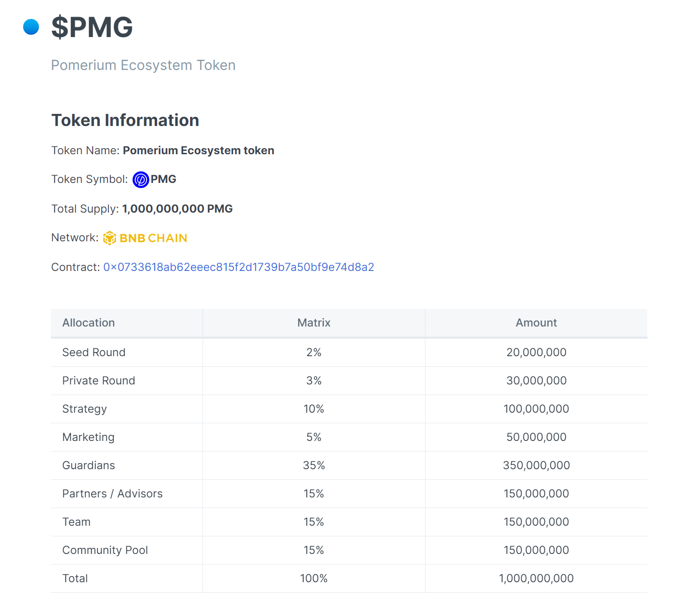This screenshot has height=616, width=691.
Task: Click the 'Guardians' row label
Action: tap(89, 465)
